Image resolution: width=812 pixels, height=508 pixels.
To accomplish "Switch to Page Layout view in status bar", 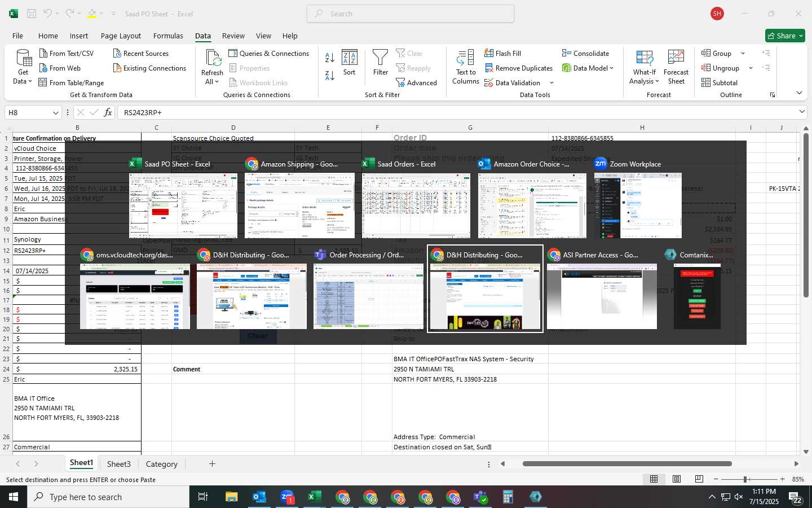I will pyautogui.click(x=676, y=479).
